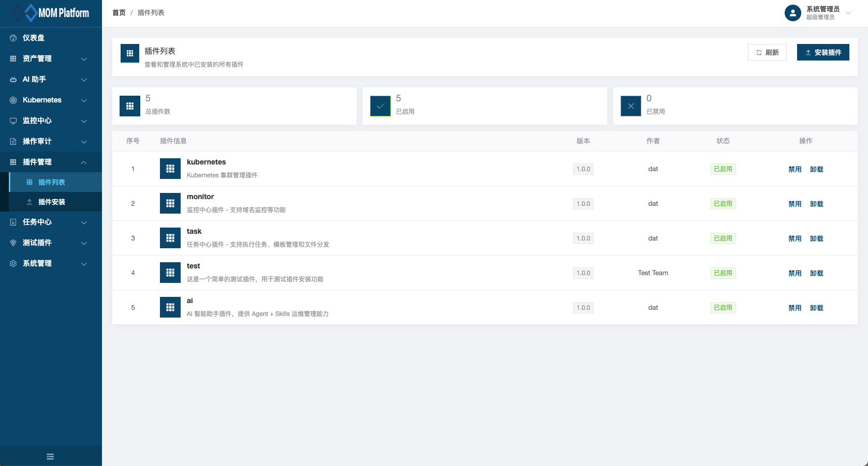Screen dimensions: 868x466
Task: Click the 刷新 refresh button
Action: (767, 52)
